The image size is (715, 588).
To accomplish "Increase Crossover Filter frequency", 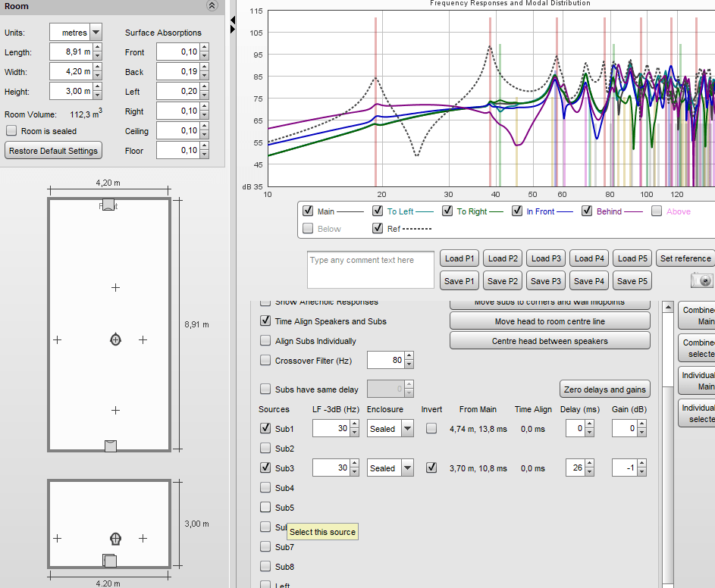I will click(x=409, y=356).
